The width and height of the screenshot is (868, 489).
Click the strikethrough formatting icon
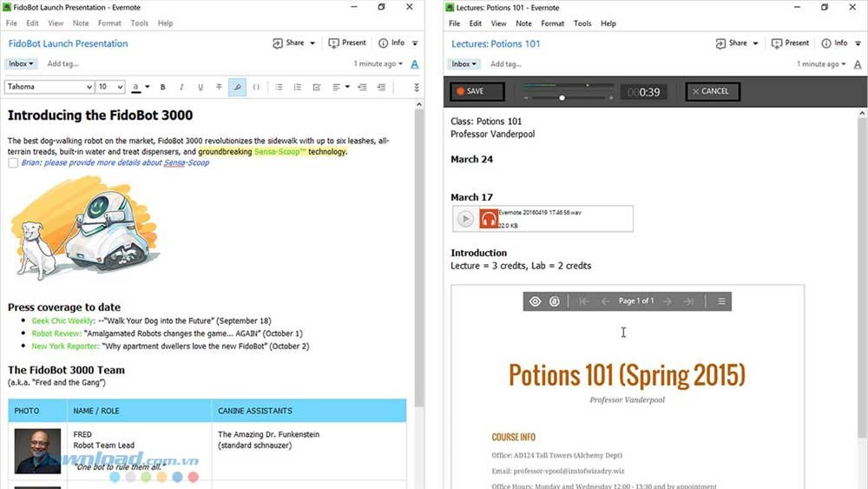219,87
